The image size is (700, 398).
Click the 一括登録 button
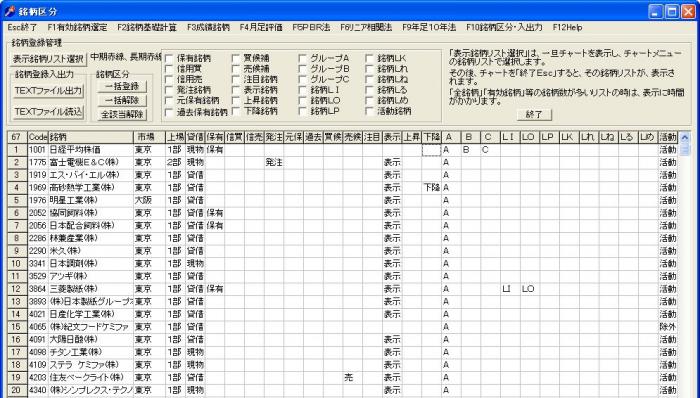[x=122, y=87]
